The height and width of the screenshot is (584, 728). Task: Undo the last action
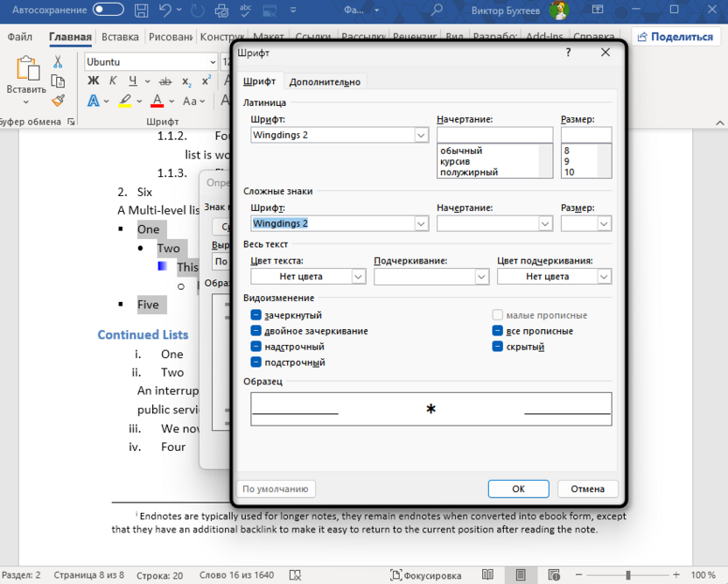(165, 10)
